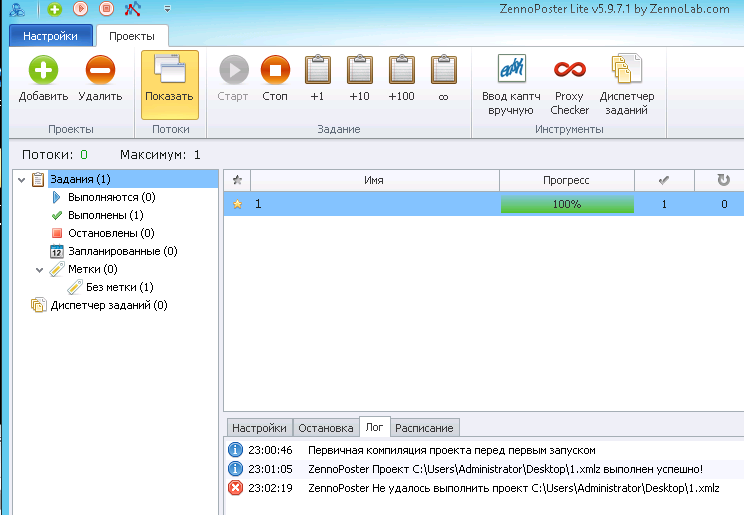Add +1 execution to the task
Screen dimensions: 744x515
[x=317, y=79]
